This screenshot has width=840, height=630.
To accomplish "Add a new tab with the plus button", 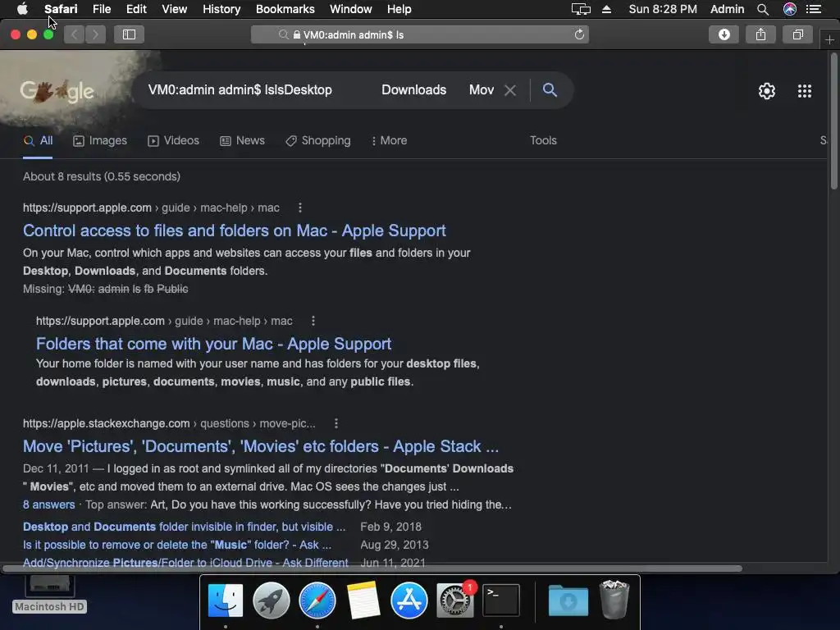I will (x=829, y=40).
